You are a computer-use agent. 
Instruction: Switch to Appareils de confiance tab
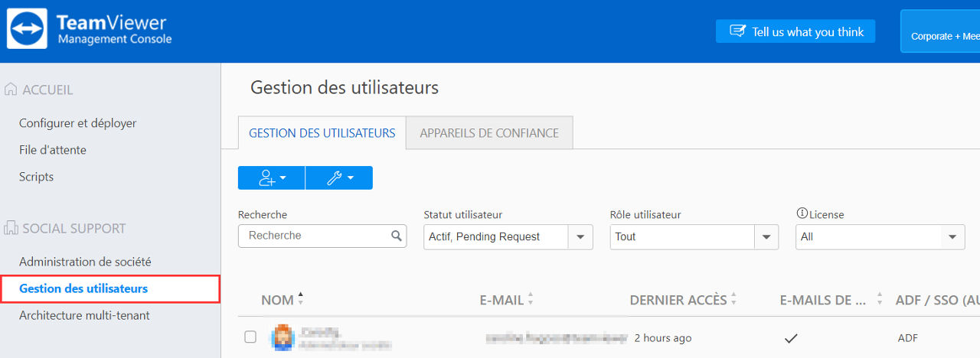click(x=489, y=133)
